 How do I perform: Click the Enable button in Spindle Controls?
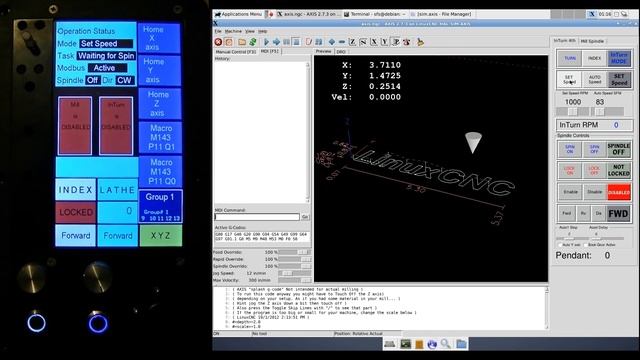click(570, 192)
